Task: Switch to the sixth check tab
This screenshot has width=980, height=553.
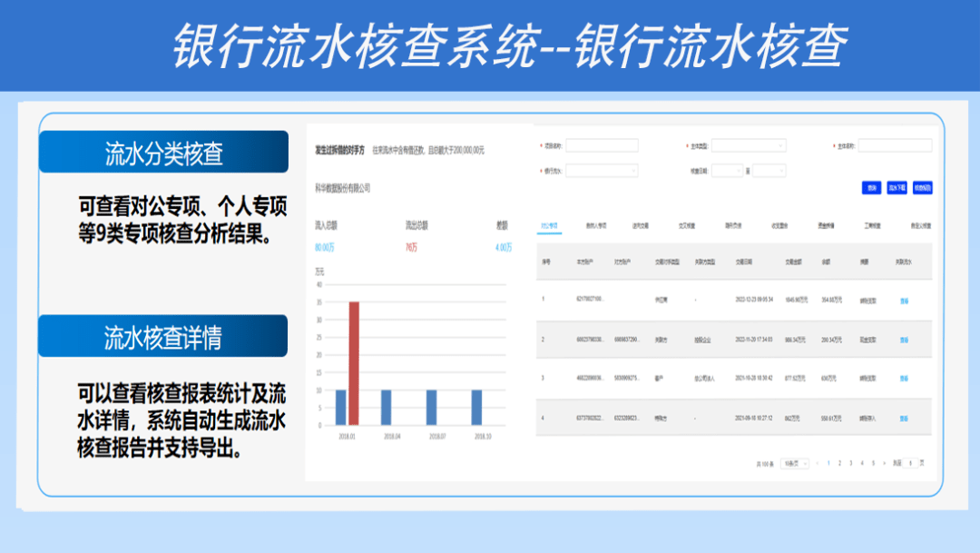Action: coord(779,226)
